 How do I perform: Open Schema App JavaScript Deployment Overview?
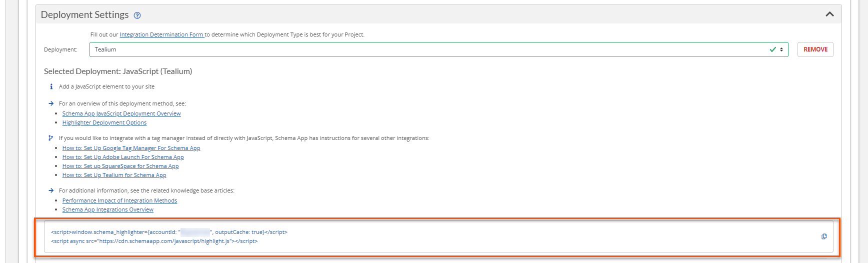tap(121, 113)
